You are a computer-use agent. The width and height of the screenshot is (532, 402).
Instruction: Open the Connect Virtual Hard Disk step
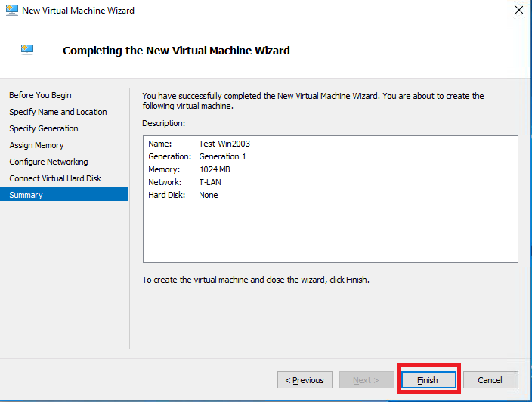point(55,178)
